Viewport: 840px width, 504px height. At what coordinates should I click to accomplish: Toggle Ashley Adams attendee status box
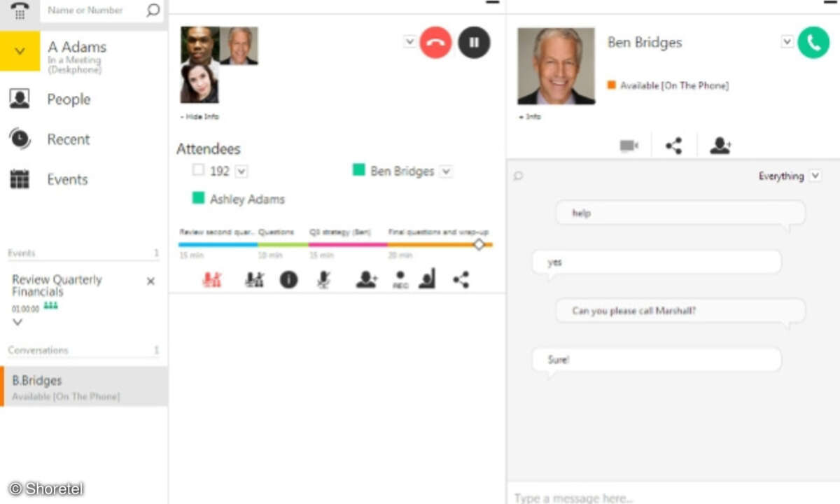(x=198, y=199)
